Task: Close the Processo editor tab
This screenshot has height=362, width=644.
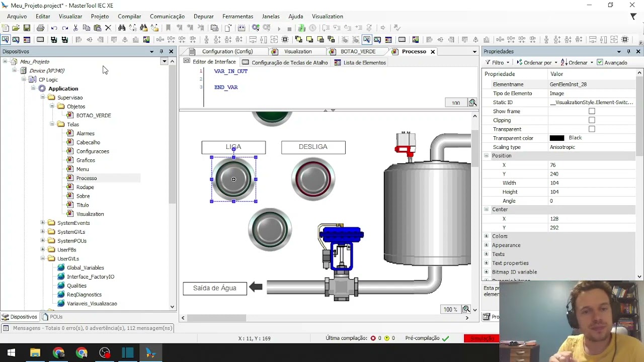Action: click(432, 51)
